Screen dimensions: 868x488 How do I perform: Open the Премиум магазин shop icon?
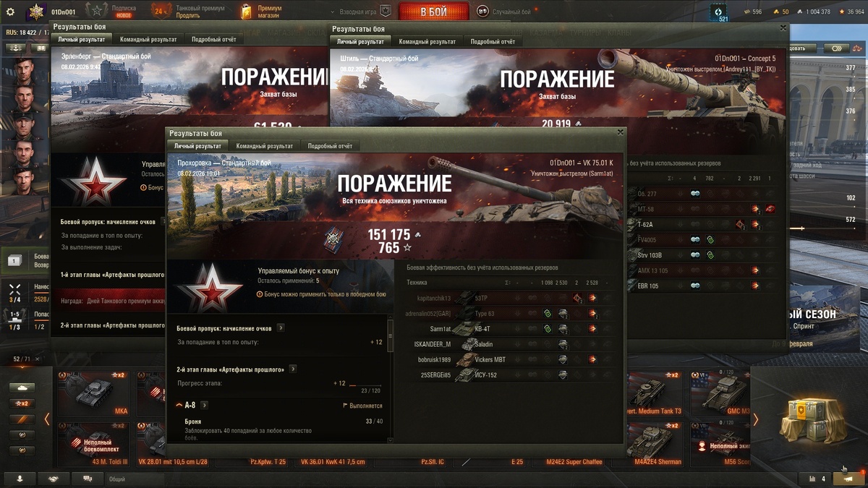(246, 11)
